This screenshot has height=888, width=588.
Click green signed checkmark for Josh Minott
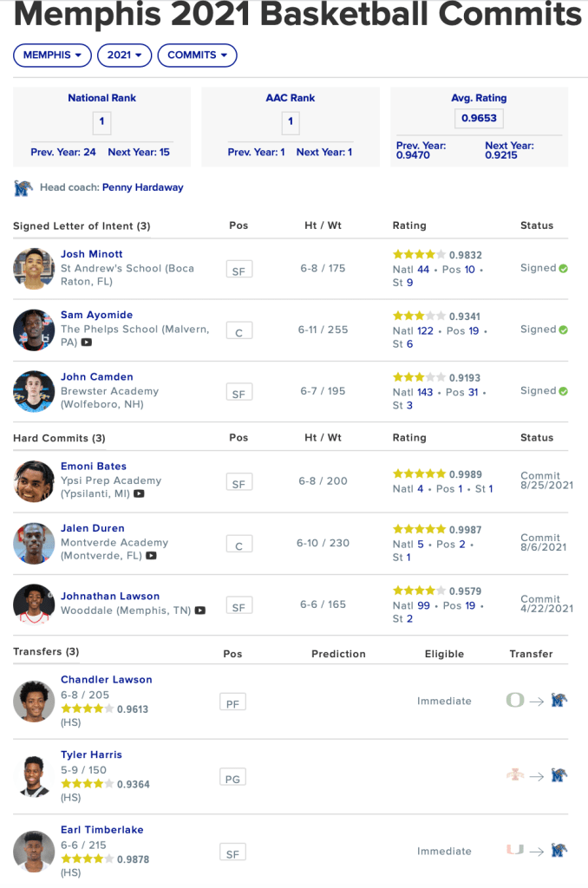[x=564, y=269]
